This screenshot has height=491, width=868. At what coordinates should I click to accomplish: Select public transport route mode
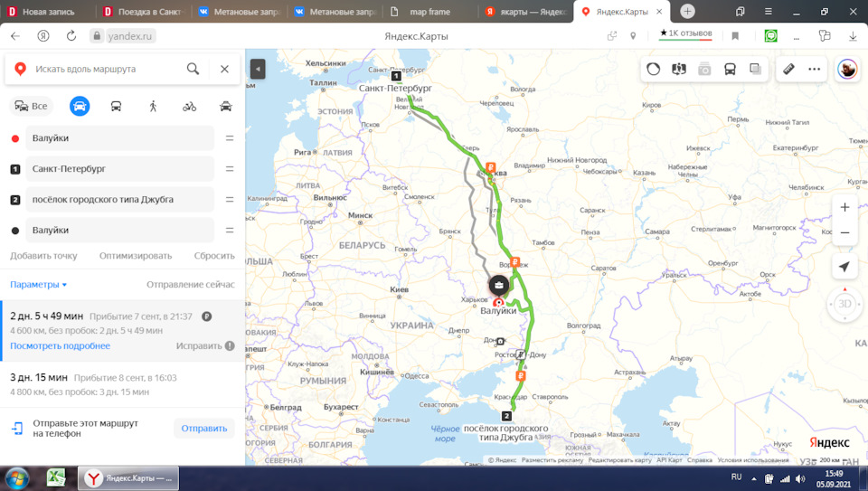(117, 106)
